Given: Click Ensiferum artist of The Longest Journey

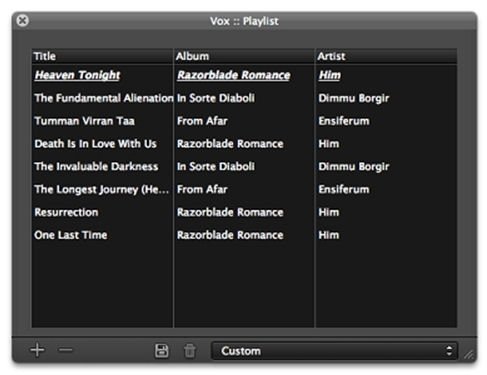Looking at the screenshot, I should pyautogui.click(x=344, y=189).
